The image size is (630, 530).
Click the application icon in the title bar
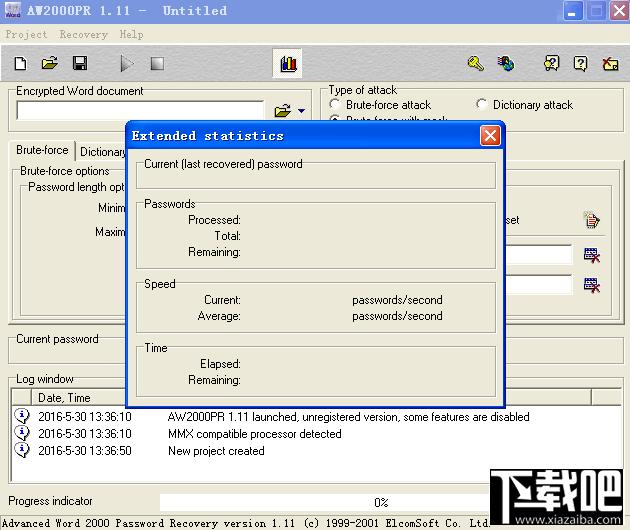tap(13, 10)
